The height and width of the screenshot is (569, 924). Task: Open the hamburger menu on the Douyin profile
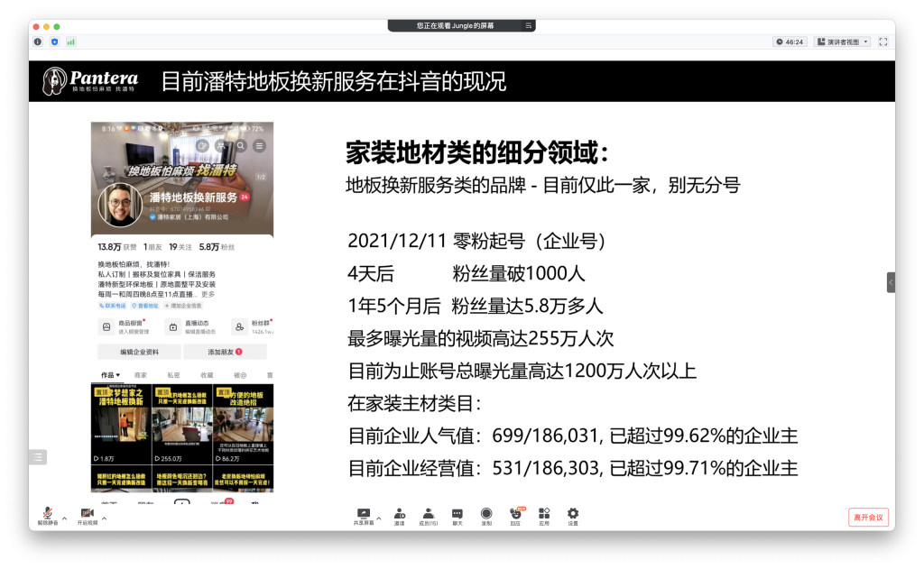259,146
